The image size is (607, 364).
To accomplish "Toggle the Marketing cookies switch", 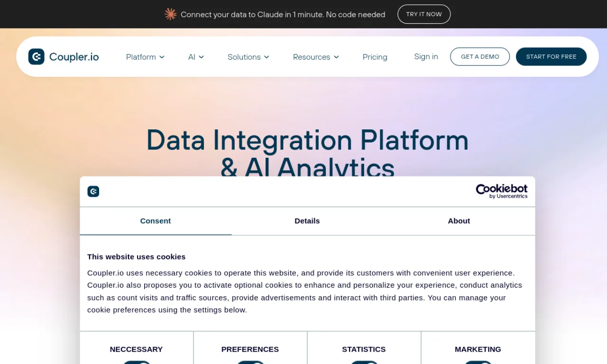I will click(x=478, y=362).
